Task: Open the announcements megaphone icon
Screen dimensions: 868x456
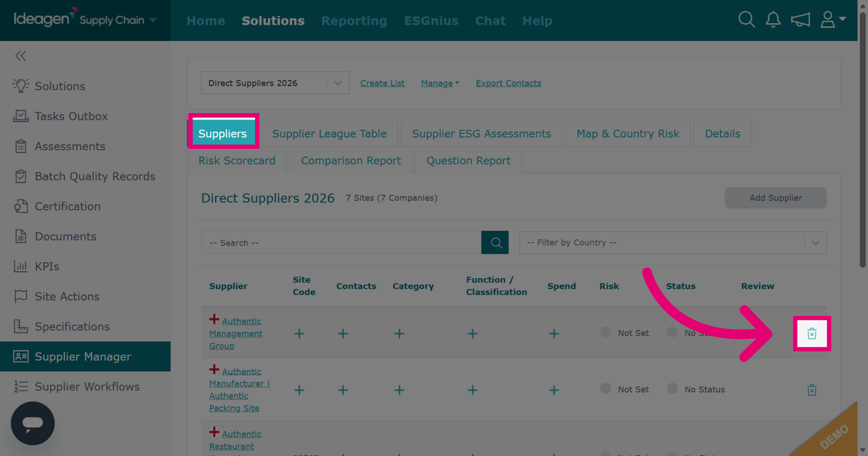Action: pos(800,20)
